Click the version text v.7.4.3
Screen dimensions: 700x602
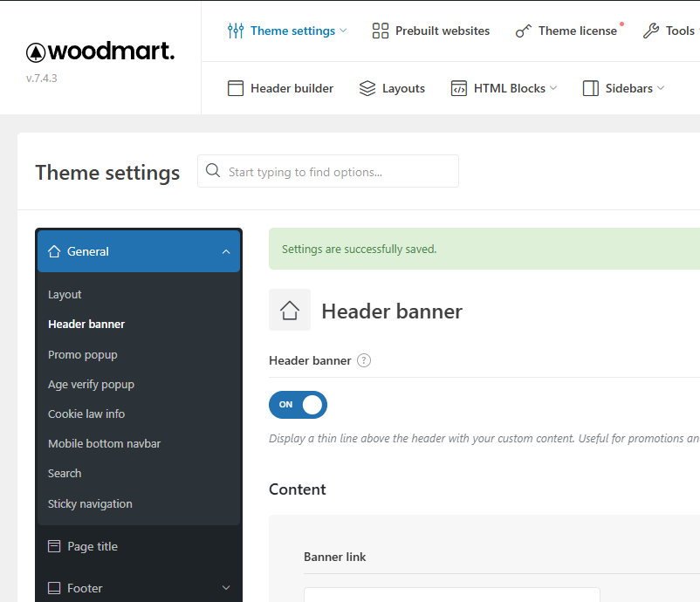pyautogui.click(x=42, y=79)
